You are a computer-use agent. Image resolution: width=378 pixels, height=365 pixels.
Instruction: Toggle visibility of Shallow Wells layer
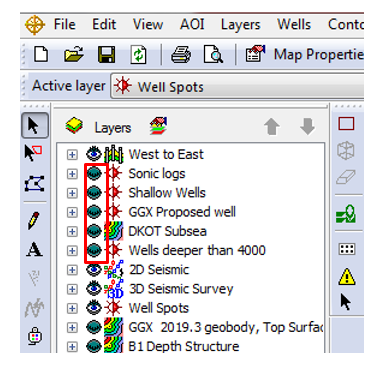94,192
